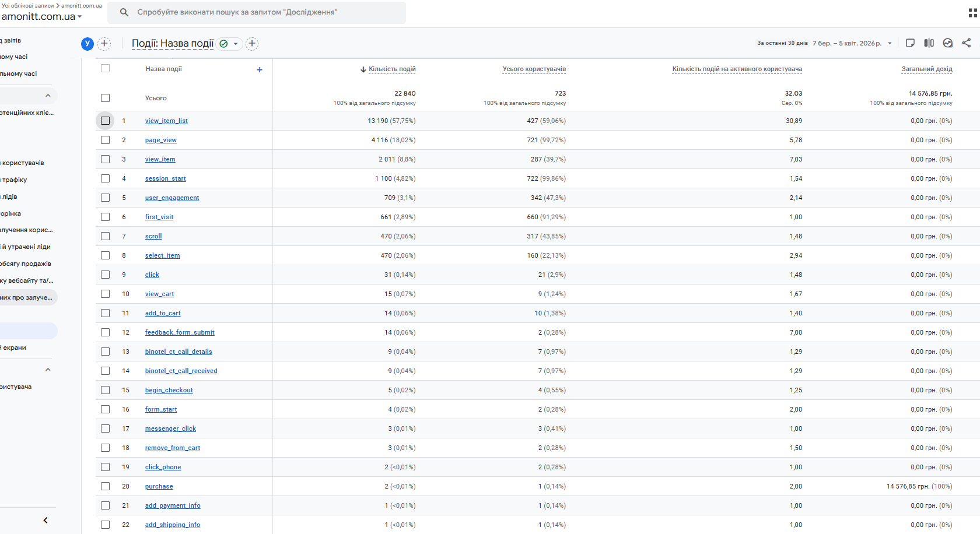Open the compare columns icon
This screenshot has height=534, width=980.
coord(929,43)
